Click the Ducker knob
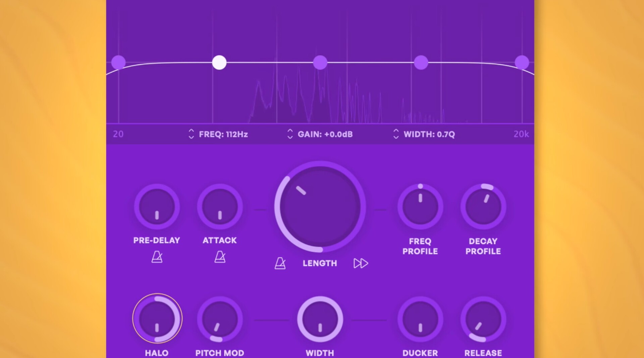This screenshot has width=644, height=358. click(420, 319)
